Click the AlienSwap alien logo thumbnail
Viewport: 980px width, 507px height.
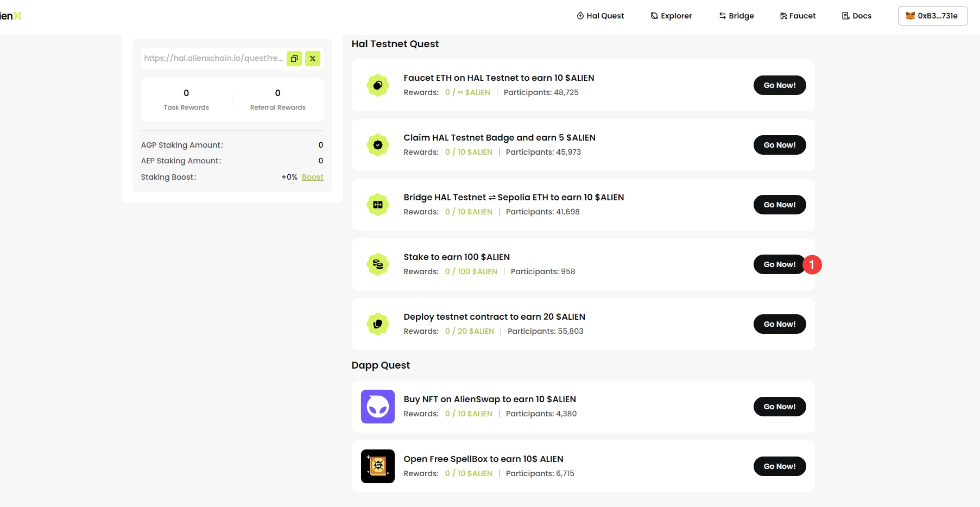click(x=378, y=407)
